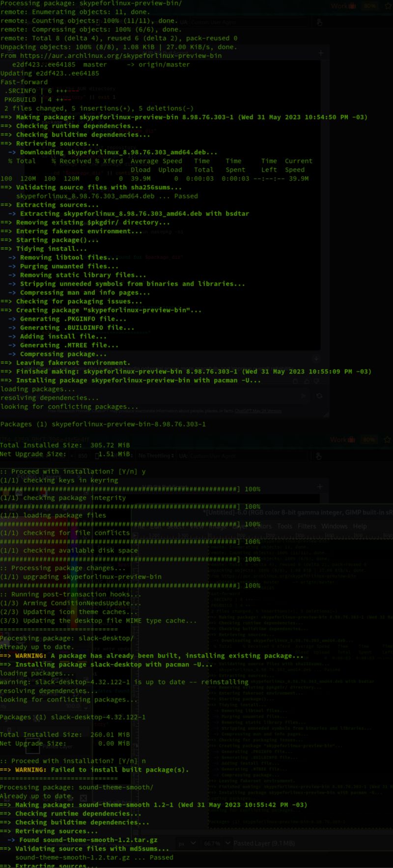Click 'Extracting skypeforlinux_8.98.76.303_amd64.deb with bsdtar' line
The width and height of the screenshot is (393, 868).
(x=129, y=214)
